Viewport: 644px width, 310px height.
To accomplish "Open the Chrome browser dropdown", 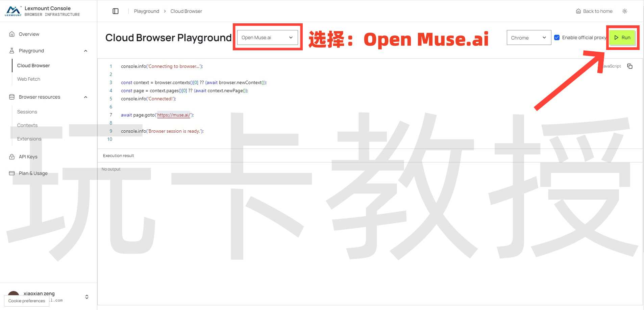I will coord(529,37).
